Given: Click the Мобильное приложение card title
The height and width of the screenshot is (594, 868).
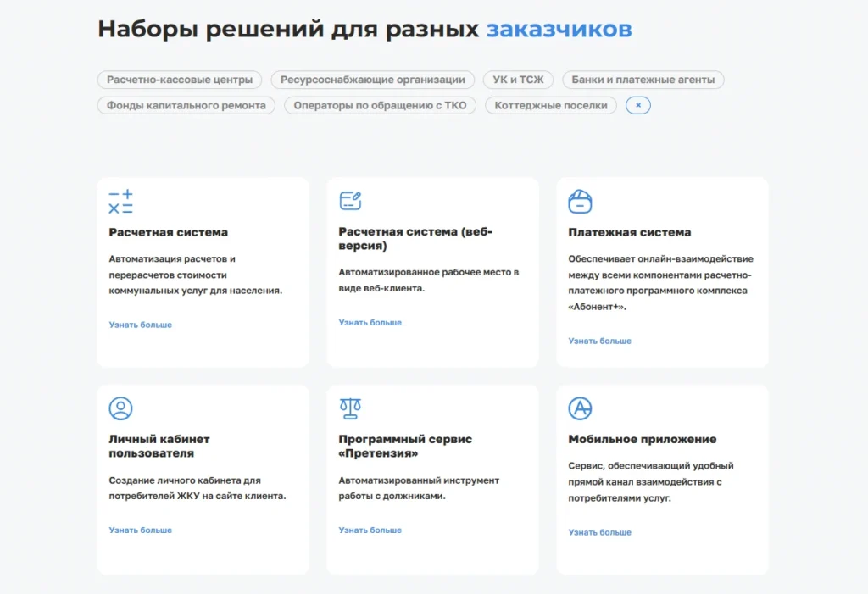Looking at the screenshot, I should (643, 440).
